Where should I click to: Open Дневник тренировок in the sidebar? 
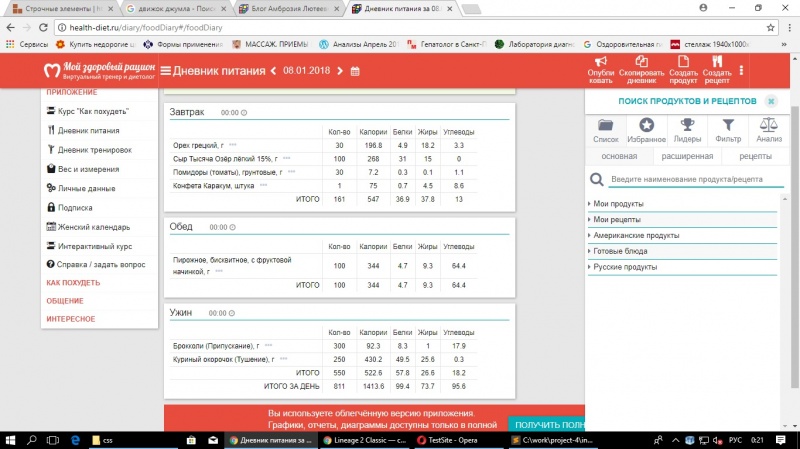click(x=94, y=150)
